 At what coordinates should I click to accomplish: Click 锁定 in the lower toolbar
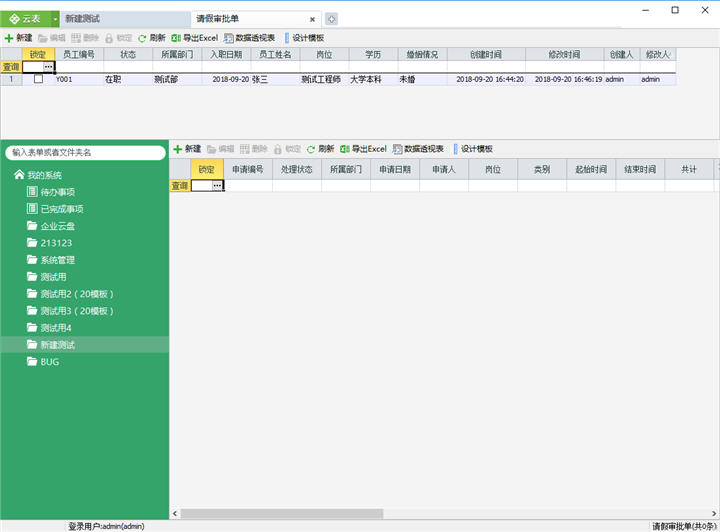(x=287, y=149)
